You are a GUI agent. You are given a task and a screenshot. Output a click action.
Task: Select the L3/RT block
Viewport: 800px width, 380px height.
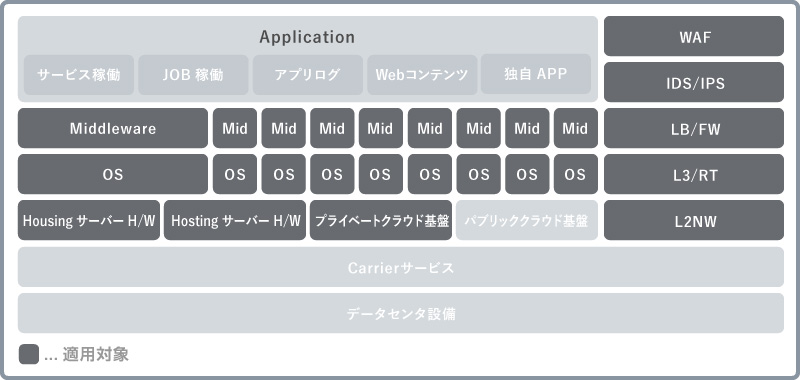(694, 174)
